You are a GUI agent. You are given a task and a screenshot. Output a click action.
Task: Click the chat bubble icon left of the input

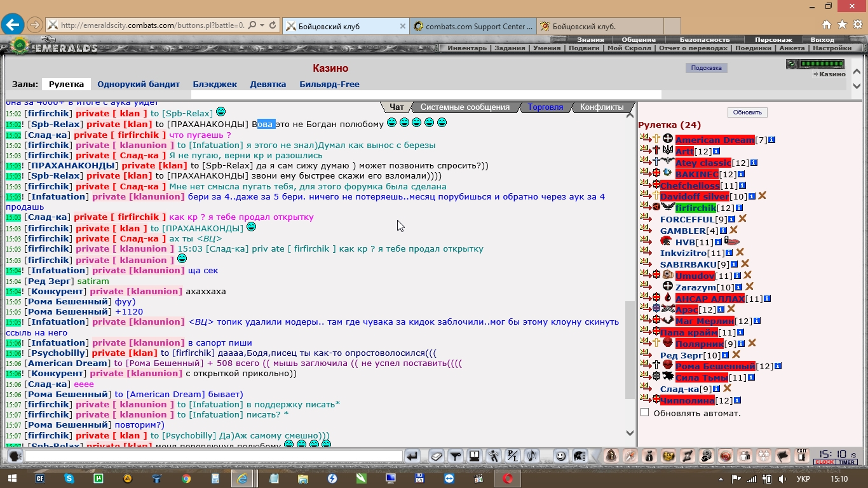[x=15, y=456]
